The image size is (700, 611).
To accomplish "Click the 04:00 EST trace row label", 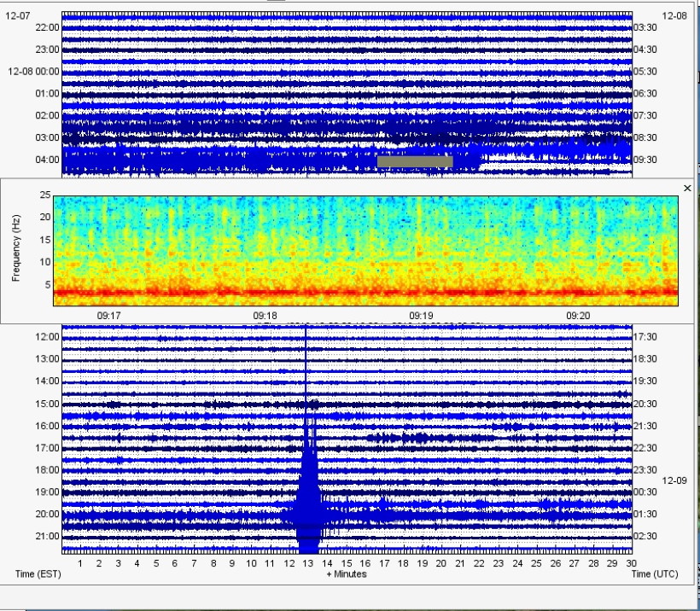I will click(x=47, y=160).
